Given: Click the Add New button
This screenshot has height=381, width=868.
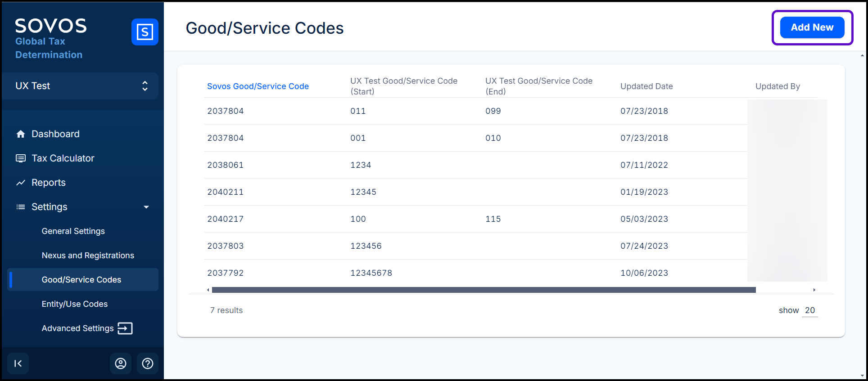Looking at the screenshot, I should (812, 27).
